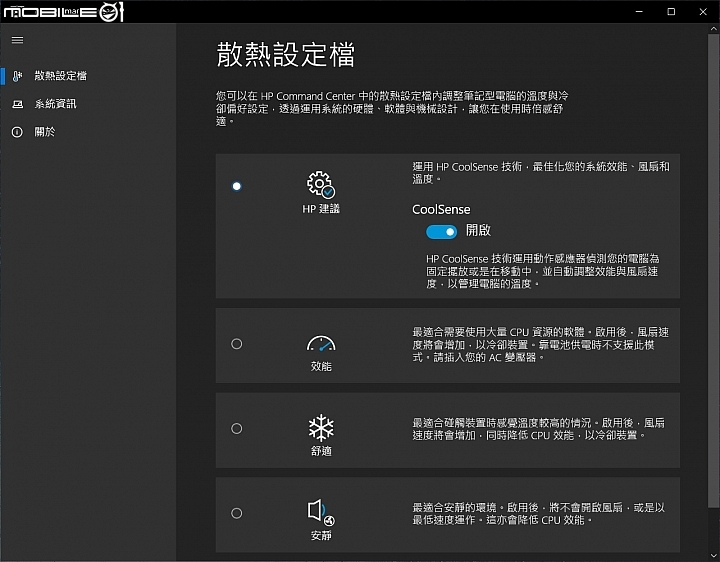This screenshot has height=562, width=720.
Task: Click the CoolSense heading text
Action: click(441, 210)
